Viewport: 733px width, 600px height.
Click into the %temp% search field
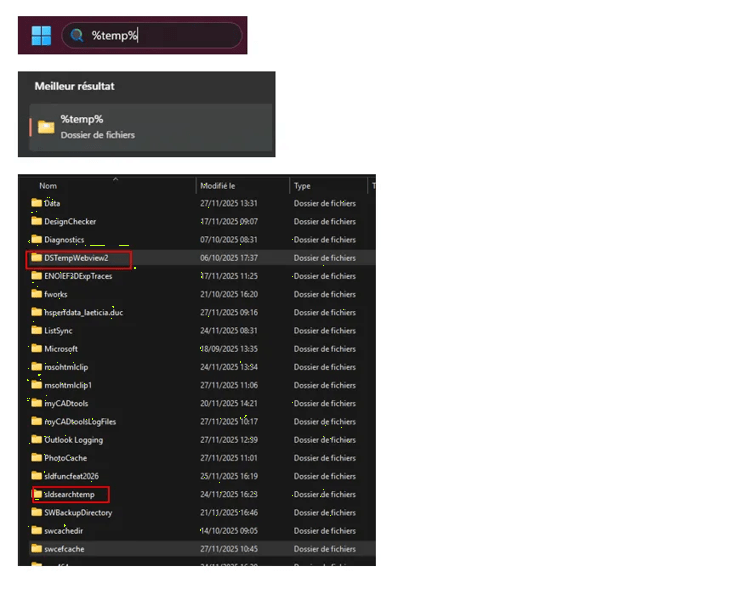pos(160,35)
